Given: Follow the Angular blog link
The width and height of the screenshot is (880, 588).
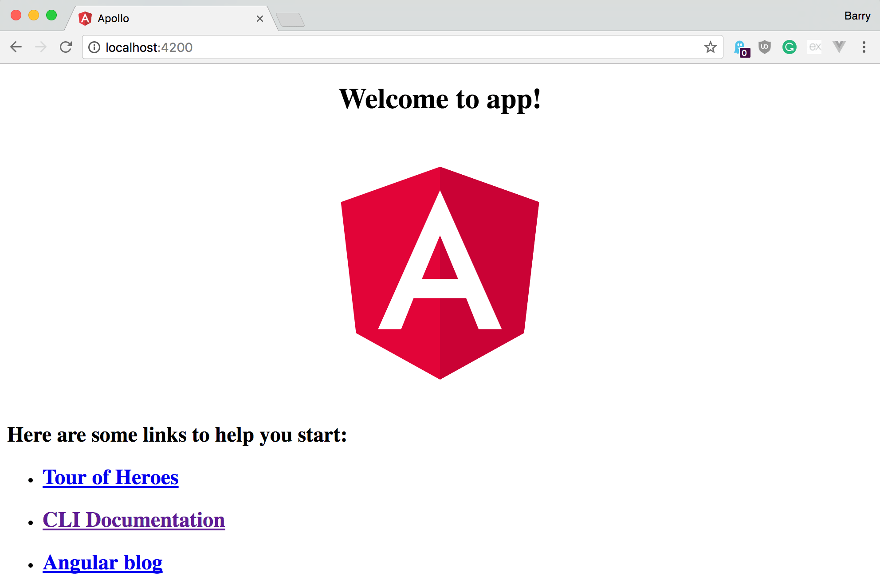Looking at the screenshot, I should (x=102, y=563).
